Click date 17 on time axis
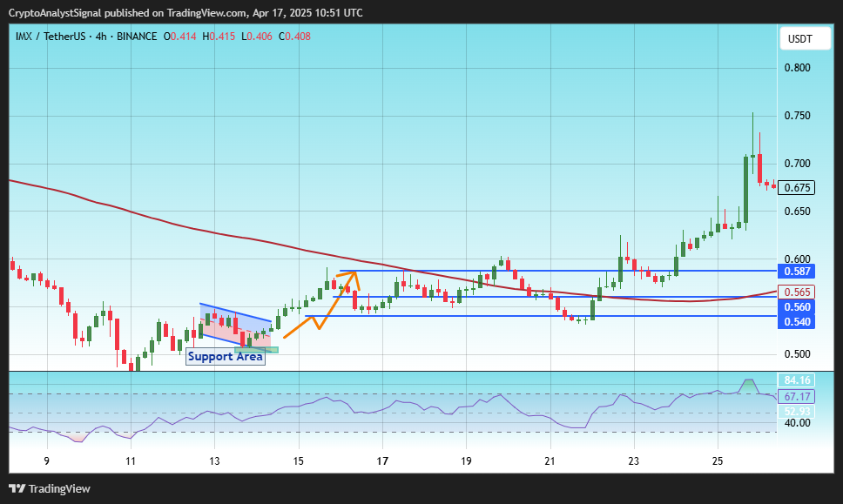The image size is (843, 504). coord(382,461)
